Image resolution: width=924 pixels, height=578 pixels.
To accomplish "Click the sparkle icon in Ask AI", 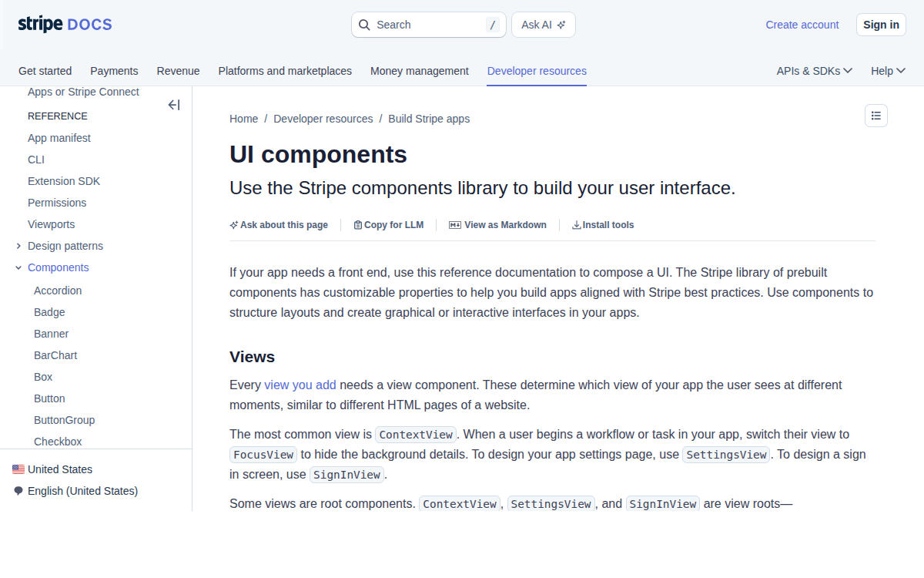I will [x=561, y=25].
